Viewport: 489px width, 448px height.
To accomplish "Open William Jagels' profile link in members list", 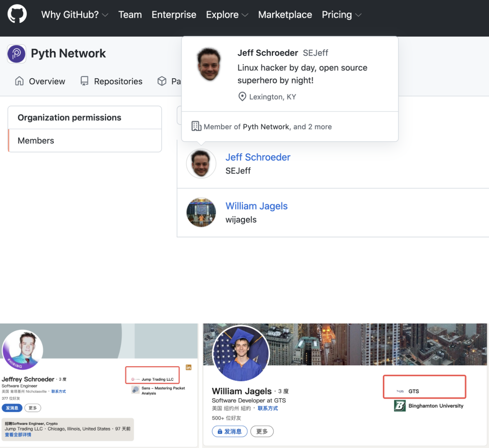I will point(257,206).
